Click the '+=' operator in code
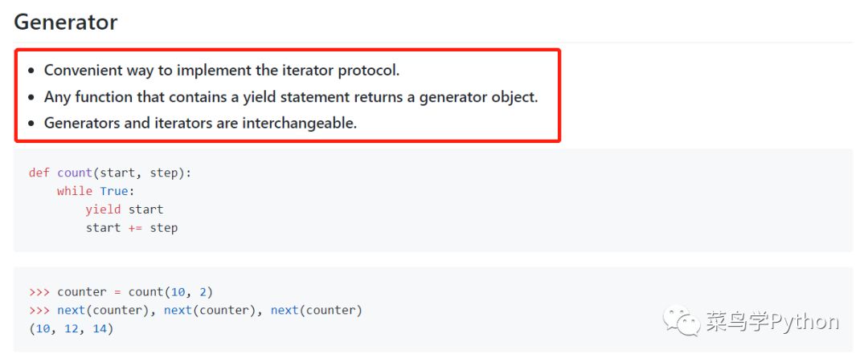 (135, 228)
